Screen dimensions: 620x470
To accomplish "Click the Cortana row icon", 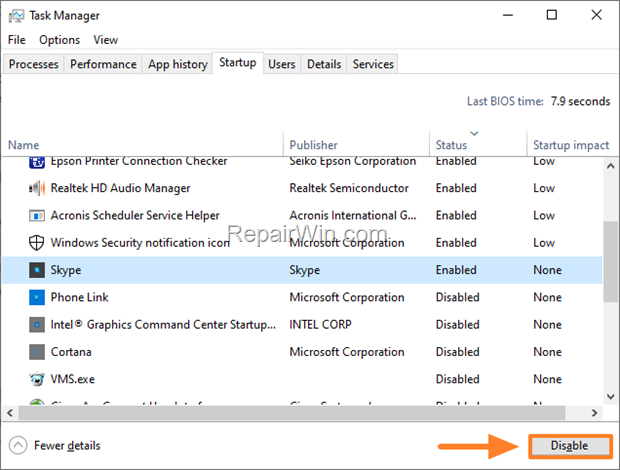I will pyautogui.click(x=37, y=352).
